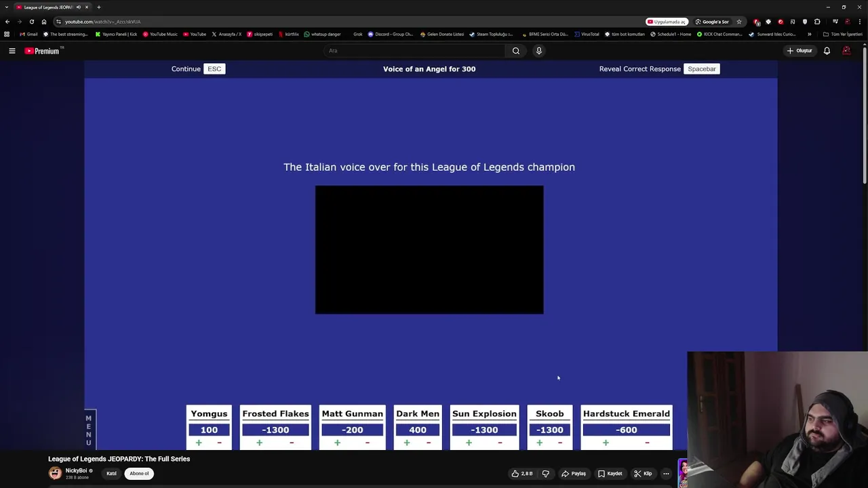Open the apps grid in bookmarks bar
The height and width of the screenshot is (488, 868).
[x=7, y=34]
